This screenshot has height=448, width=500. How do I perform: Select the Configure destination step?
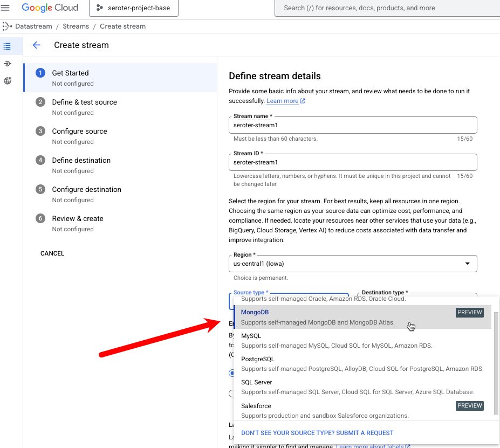120,195
